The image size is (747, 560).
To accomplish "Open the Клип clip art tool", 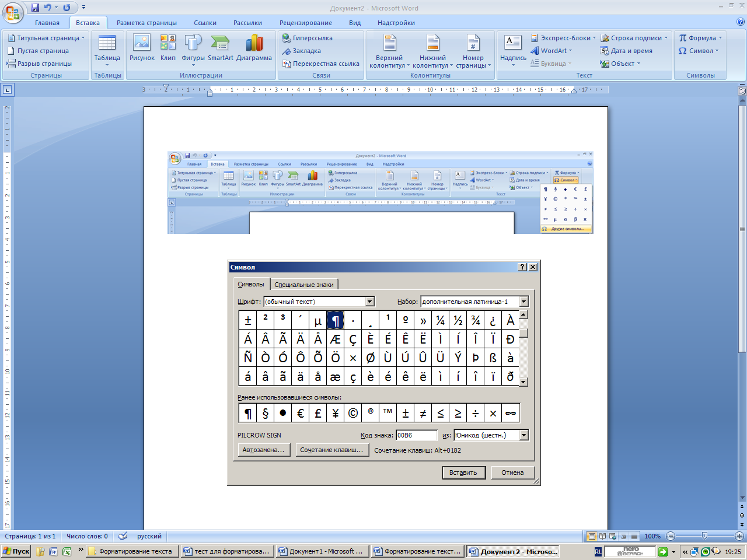I will pyautogui.click(x=168, y=48).
